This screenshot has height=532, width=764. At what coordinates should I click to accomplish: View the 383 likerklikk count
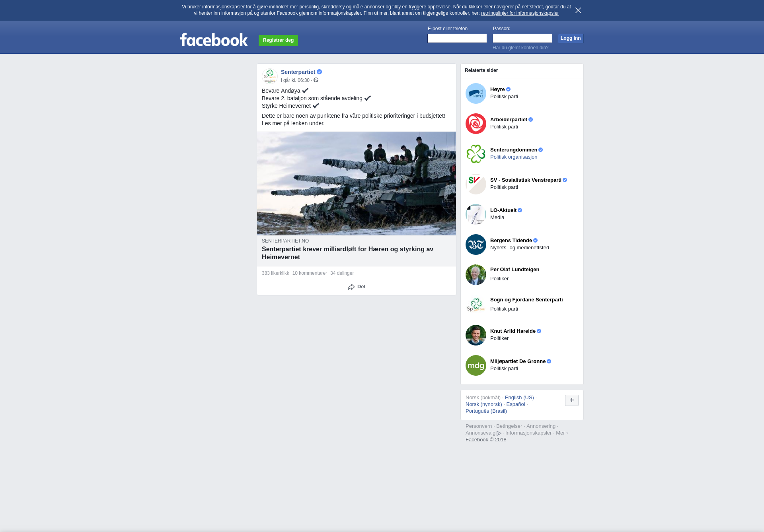275,273
